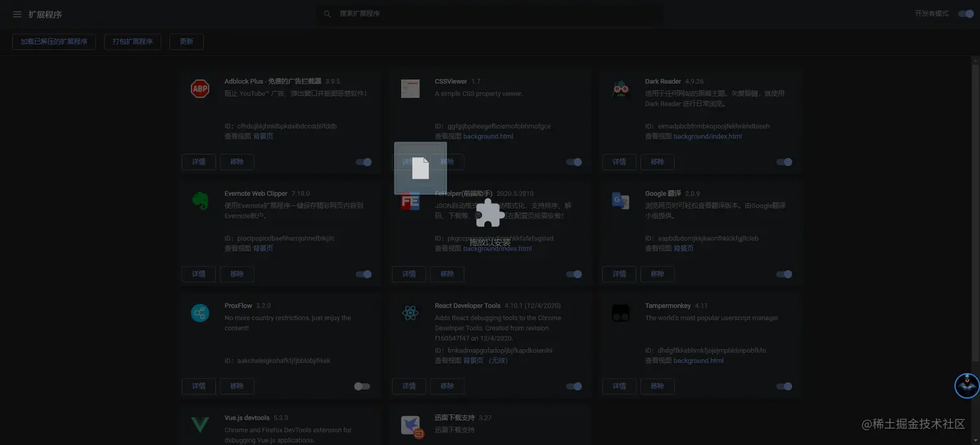
Task: Toggle developer mode switch
Action: pos(966,14)
